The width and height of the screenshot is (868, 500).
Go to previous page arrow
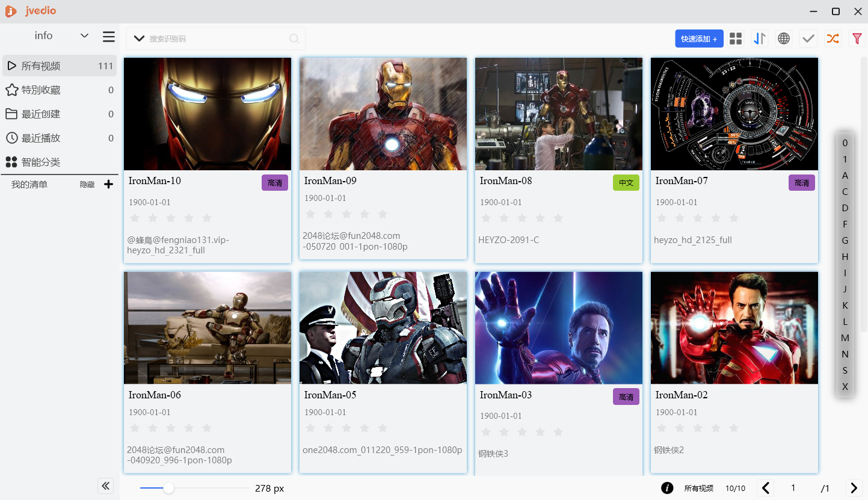(766, 488)
